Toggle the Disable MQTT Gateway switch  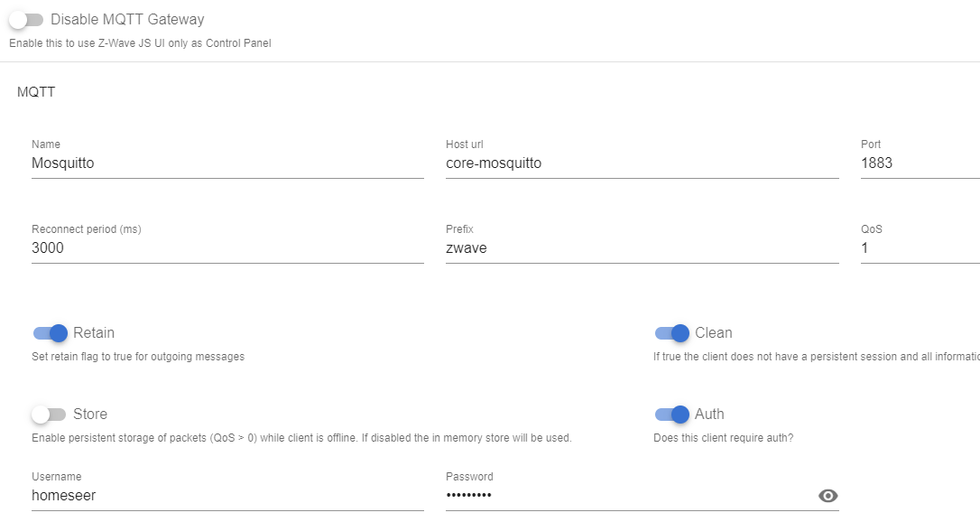pyautogui.click(x=26, y=20)
